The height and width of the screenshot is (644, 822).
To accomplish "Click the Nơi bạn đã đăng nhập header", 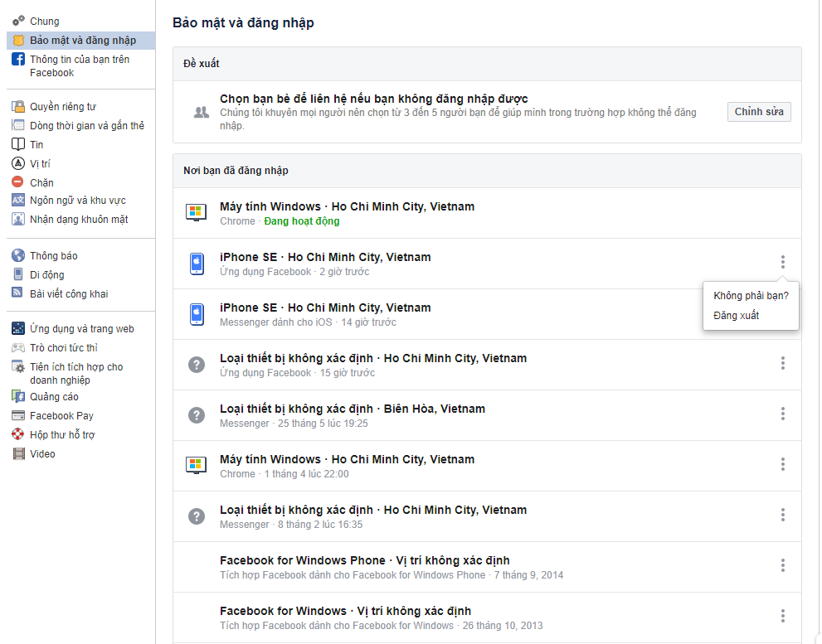I will click(x=236, y=170).
